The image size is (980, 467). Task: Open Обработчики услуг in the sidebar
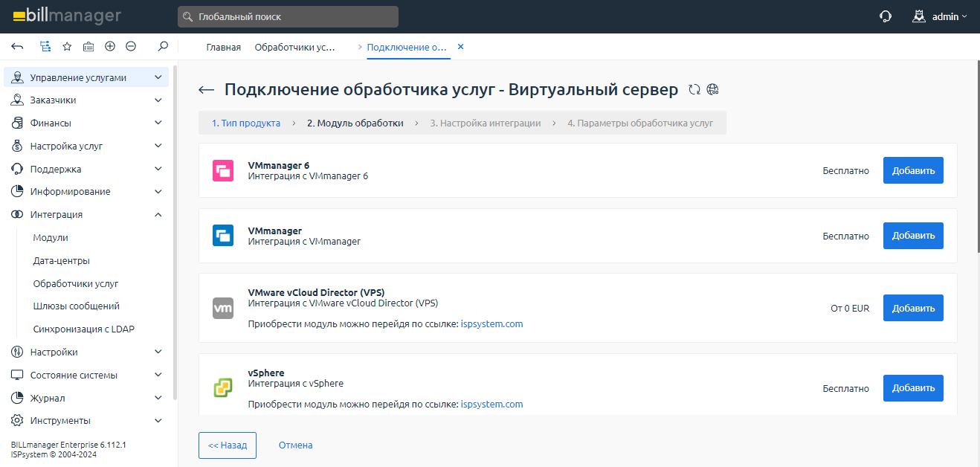[x=76, y=283]
